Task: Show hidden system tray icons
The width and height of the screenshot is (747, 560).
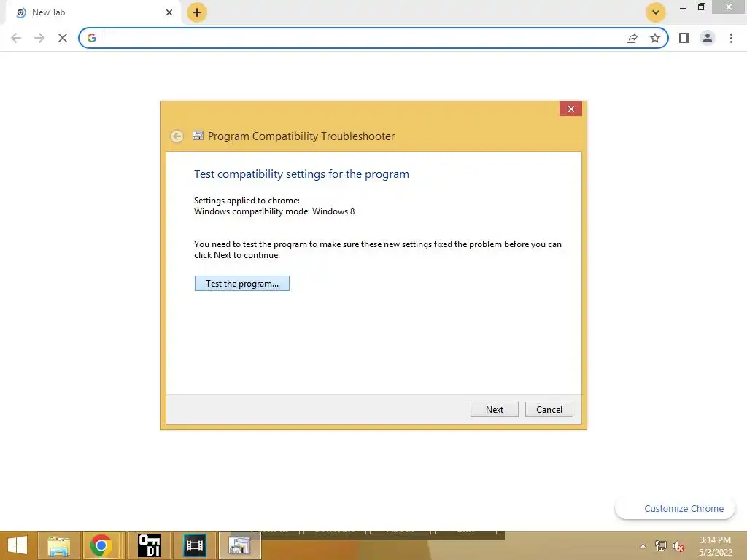Action: [643, 546]
